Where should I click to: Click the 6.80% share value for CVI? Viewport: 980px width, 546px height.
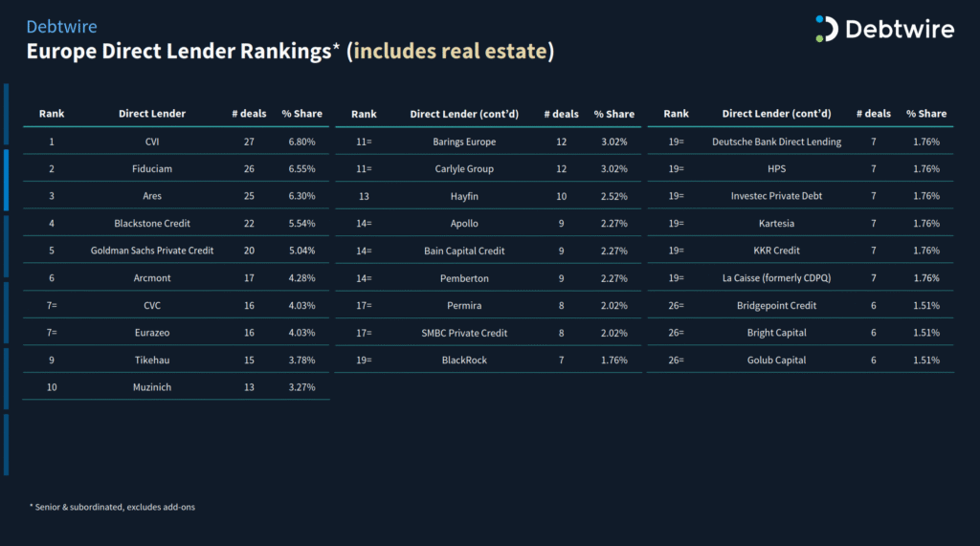(301, 142)
